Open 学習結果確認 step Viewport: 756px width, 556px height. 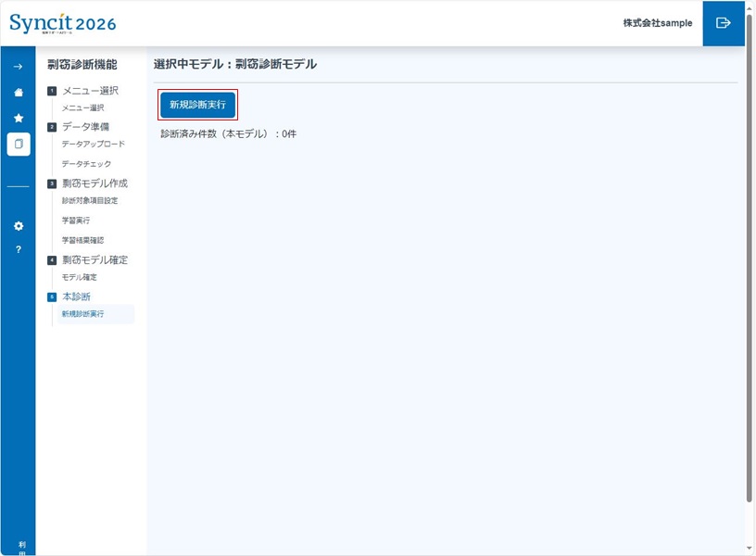point(82,240)
